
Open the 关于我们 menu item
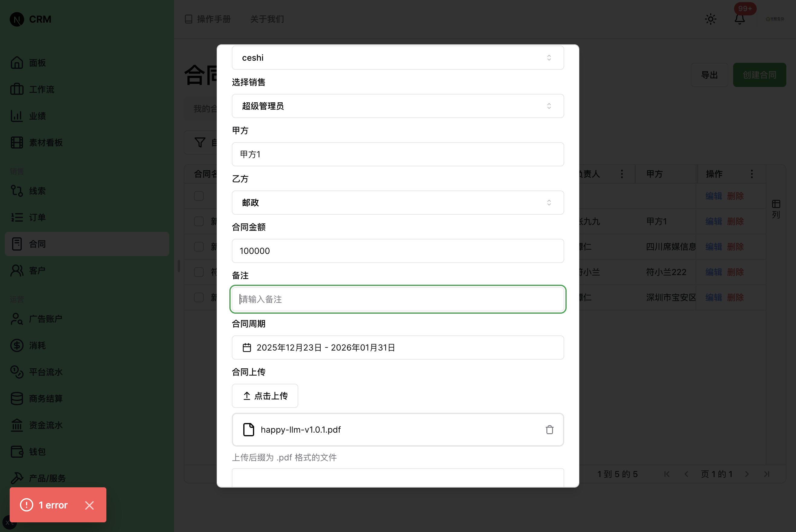267,19
